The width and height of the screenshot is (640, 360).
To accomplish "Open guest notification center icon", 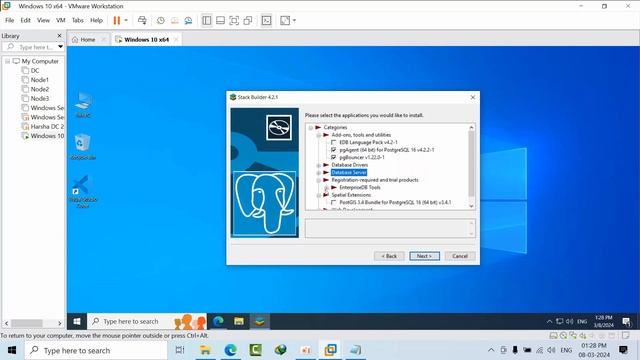I will pos(626,322).
